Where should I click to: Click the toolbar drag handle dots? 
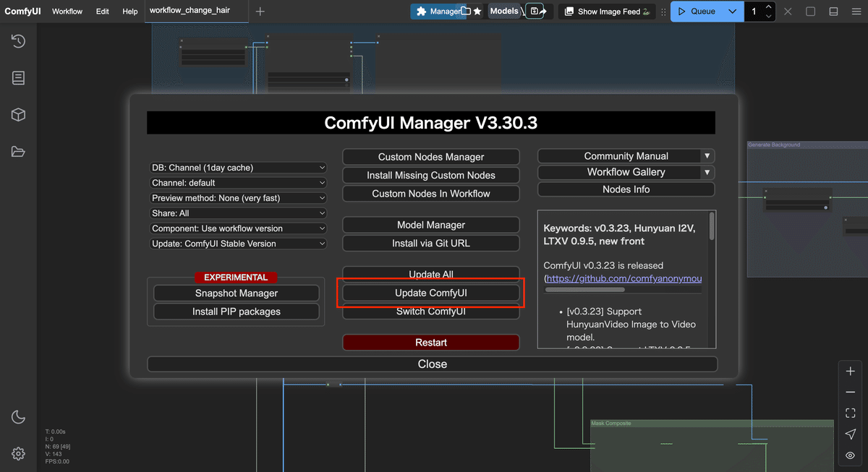coord(663,12)
